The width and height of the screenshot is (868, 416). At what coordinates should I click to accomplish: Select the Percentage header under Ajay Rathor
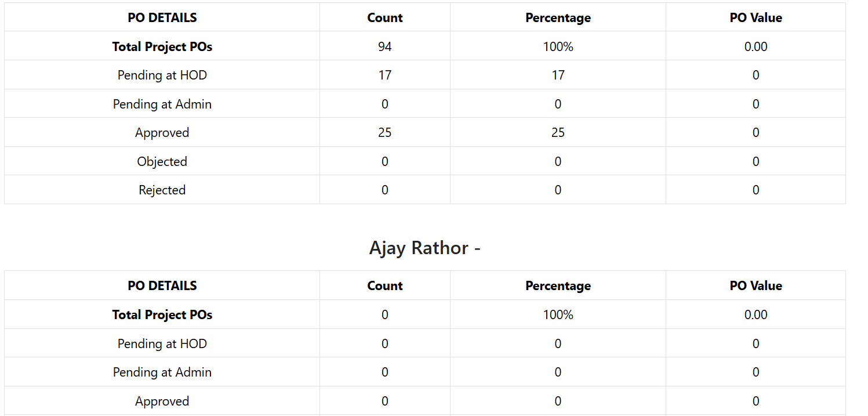pyautogui.click(x=558, y=285)
